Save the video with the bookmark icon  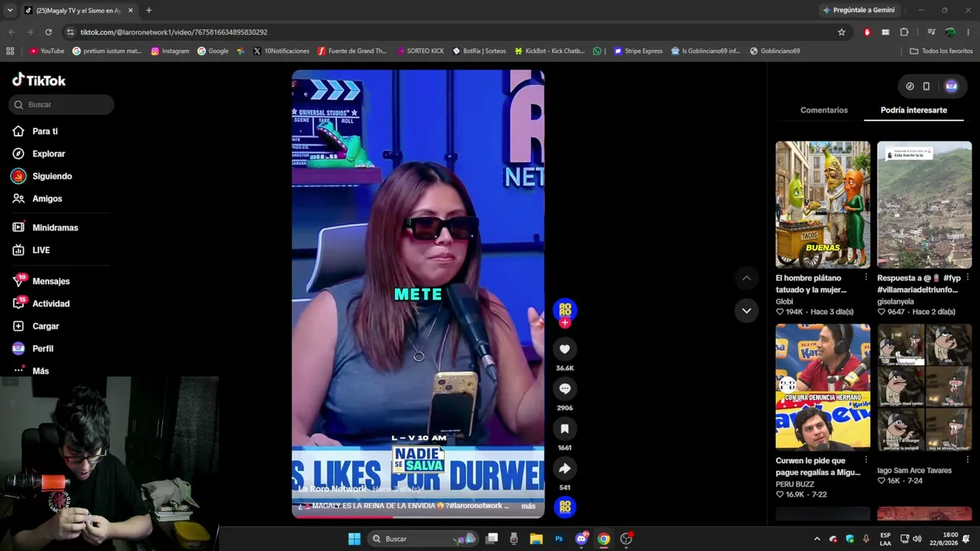[x=565, y=429]
